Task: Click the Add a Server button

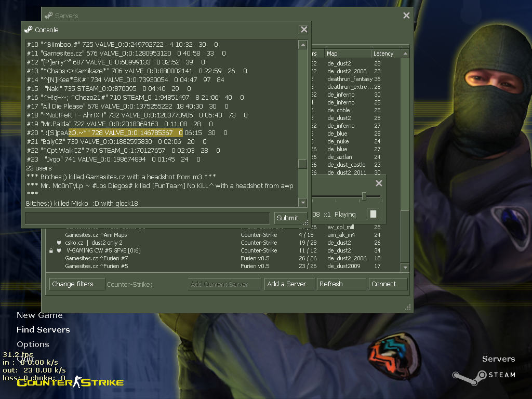Action: click(x=289, y=284)
